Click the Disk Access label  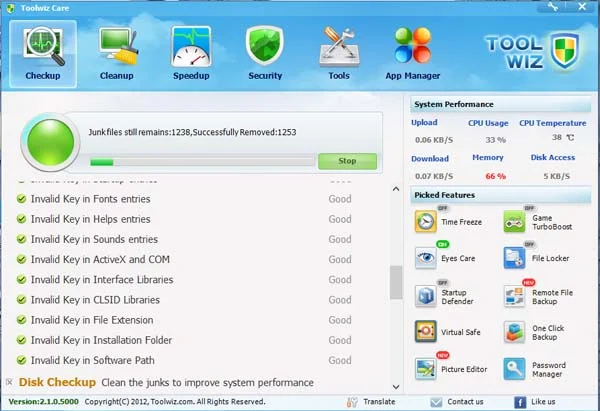point(553,157)
